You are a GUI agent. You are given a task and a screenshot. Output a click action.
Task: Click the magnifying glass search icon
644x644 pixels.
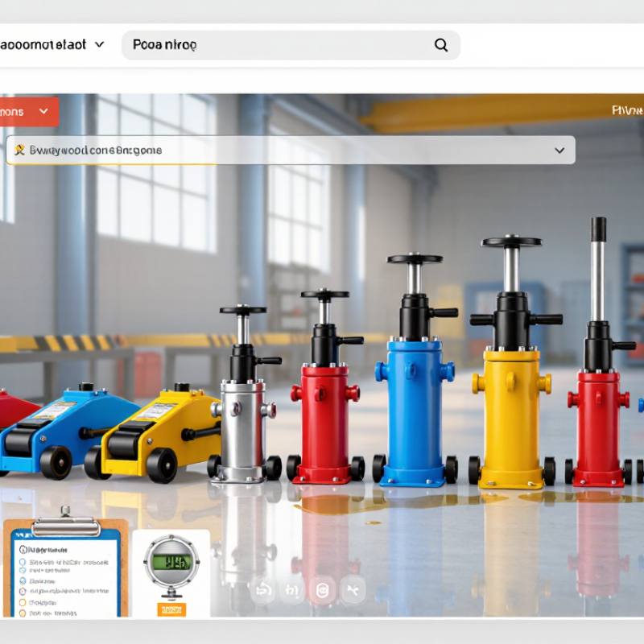pyautogui.click(x=440, y=45)
